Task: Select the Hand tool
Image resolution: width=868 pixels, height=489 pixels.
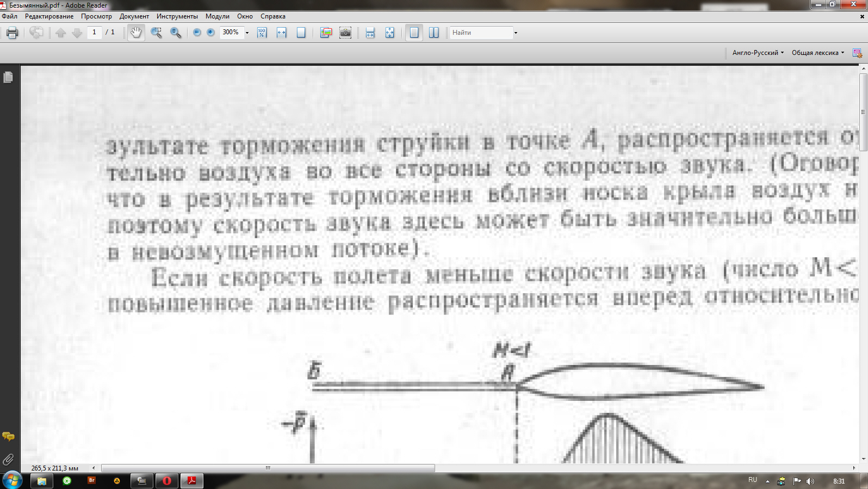Action: click(x=136, y=33)
